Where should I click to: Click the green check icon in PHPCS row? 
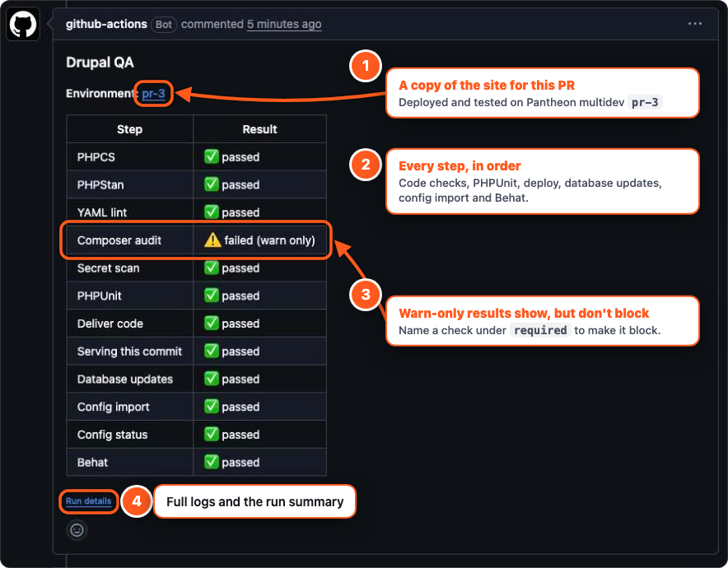tap(212, 157)
